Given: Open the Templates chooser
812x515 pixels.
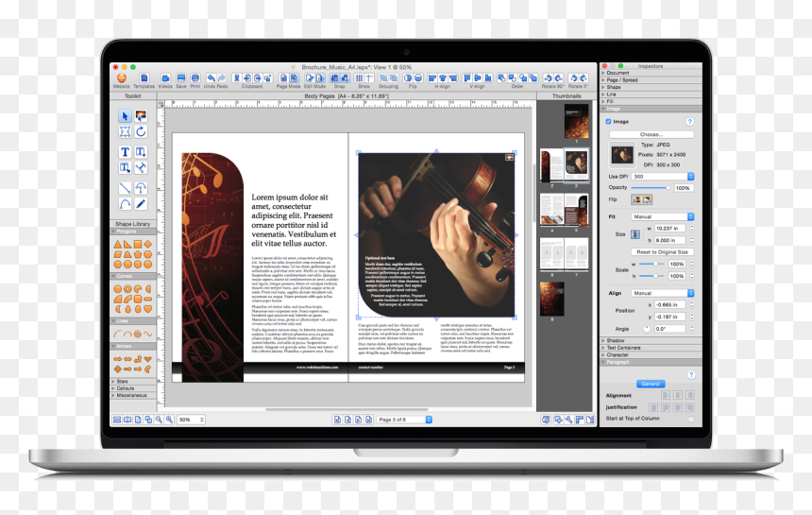Looking at the screenshot, I should click(144, 78).
